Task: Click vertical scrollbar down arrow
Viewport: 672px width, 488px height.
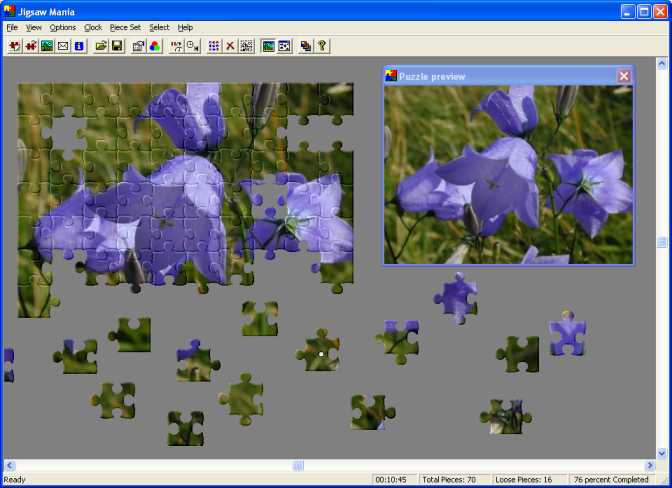Action: pos(662,453)
